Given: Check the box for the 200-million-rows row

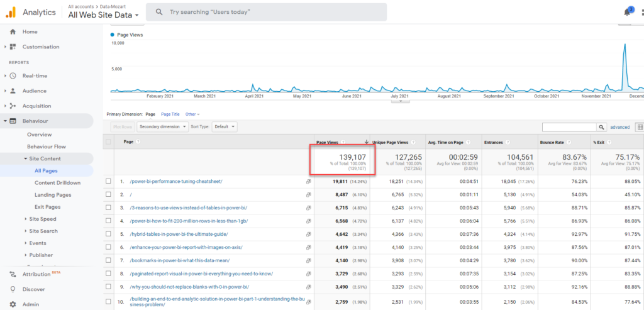Looking at the screenshot, I should click(108, 221).
